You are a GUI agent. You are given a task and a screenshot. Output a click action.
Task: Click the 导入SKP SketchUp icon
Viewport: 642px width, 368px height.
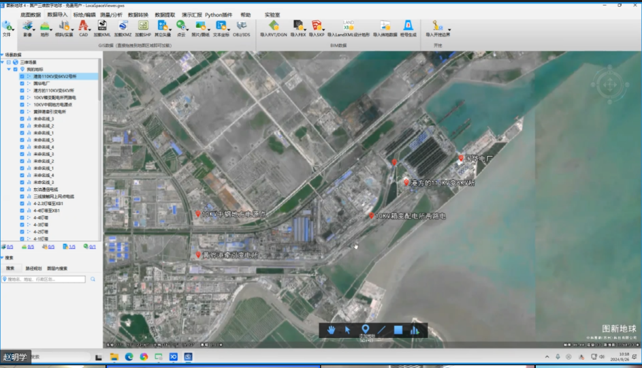pyautogui.click(x=316, y=26)
